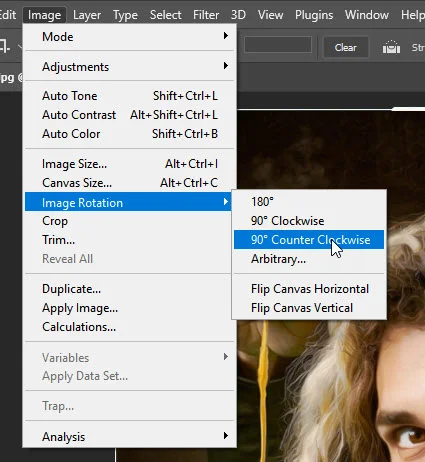Open the Plugins menu
Viewport: 425px width, 462px height.
tap(314, 15)
